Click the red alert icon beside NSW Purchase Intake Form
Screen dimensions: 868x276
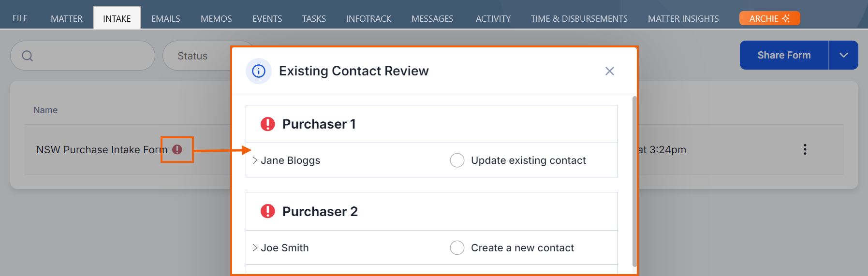[x=177, y=149]
